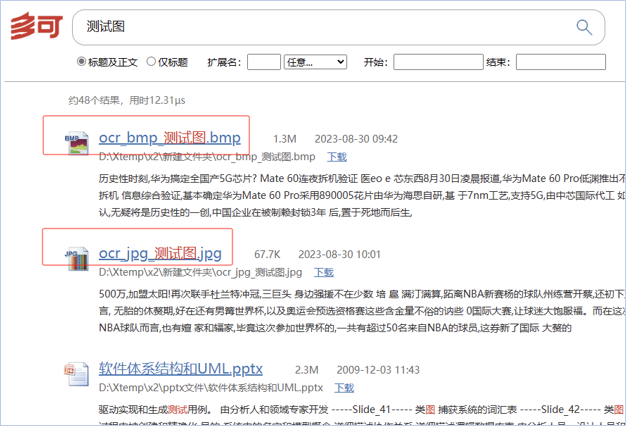Click 下载 for 软件体系结构和UML.pptx

(x=344, y=388)
